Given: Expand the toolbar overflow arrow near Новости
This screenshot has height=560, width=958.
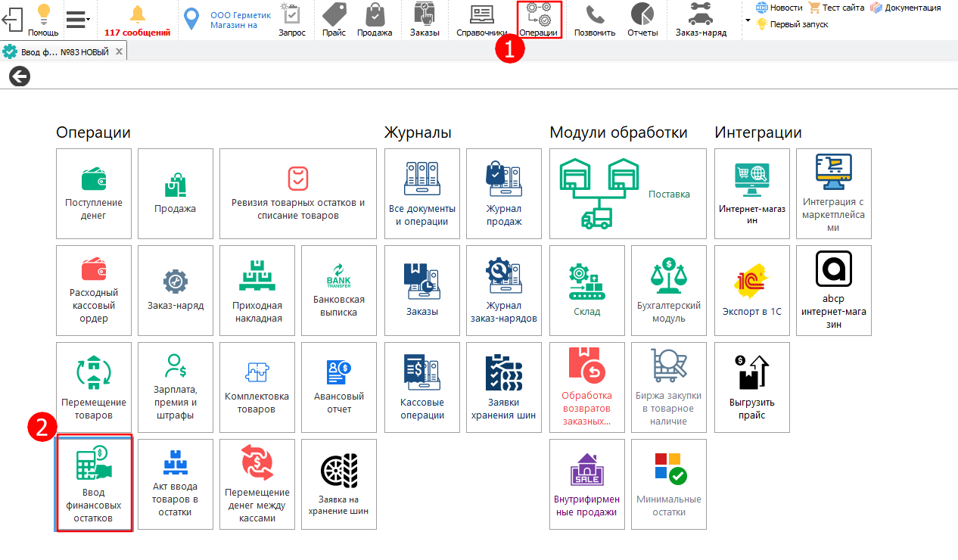Looking at the screenshot, I should (748, 20).
